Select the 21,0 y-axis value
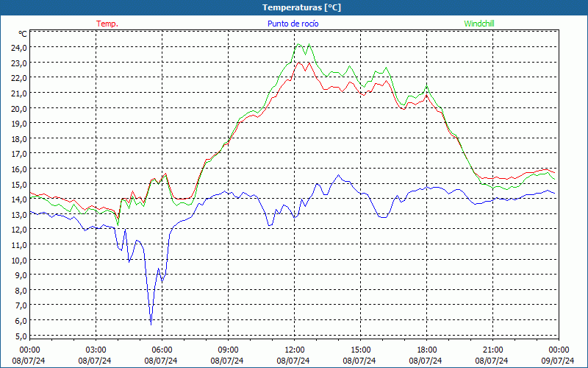The image size is (588, 368). coord(19,93)
